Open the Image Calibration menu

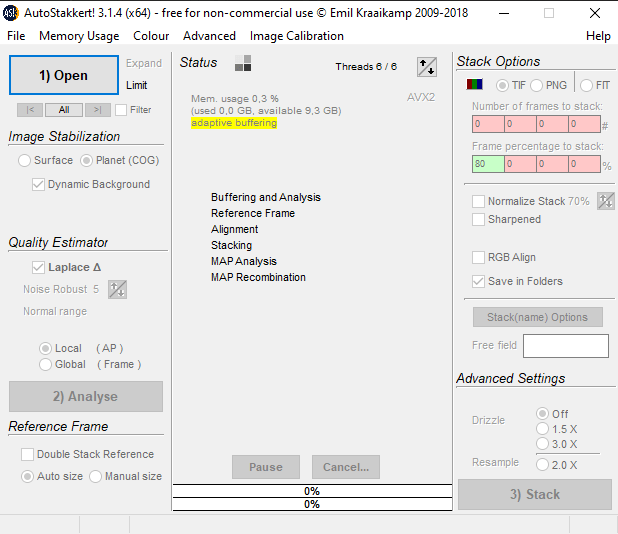pos(296,36)
